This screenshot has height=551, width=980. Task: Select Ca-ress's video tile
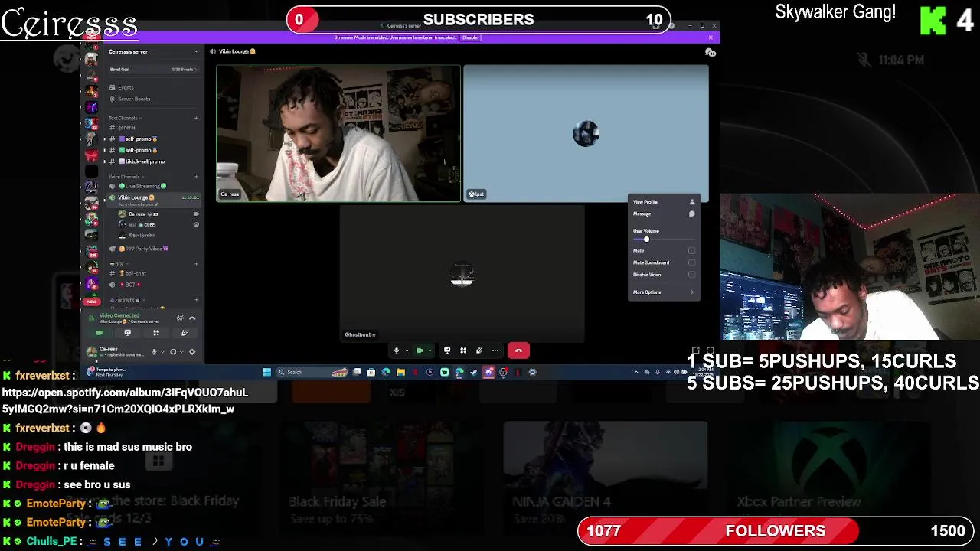pyautogui.click(x=338, y=134)
